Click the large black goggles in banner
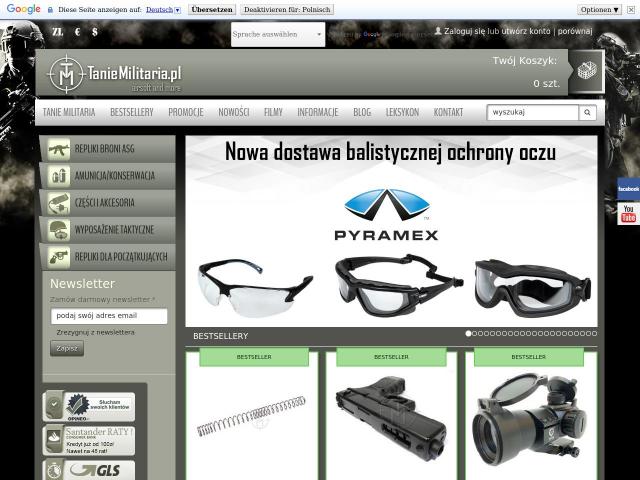This screenshot has height=480, width=640. click(x=533, y=288)
